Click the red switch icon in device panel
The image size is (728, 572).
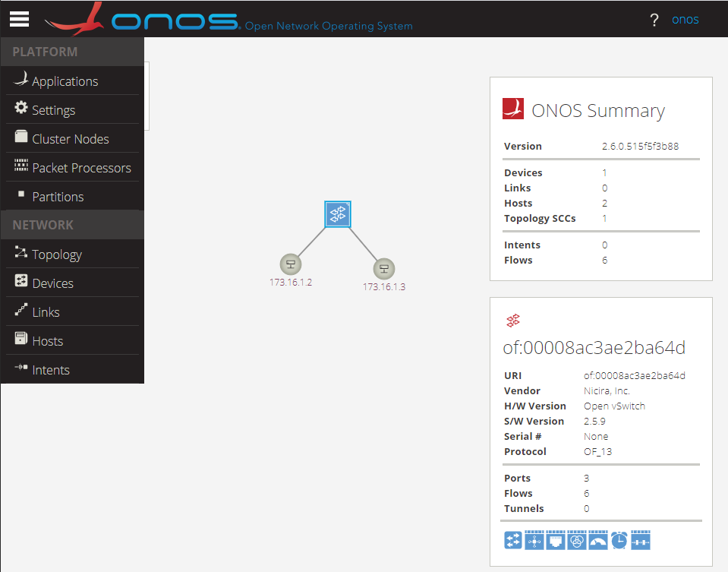pyautogui.click(x=513, y=320)
